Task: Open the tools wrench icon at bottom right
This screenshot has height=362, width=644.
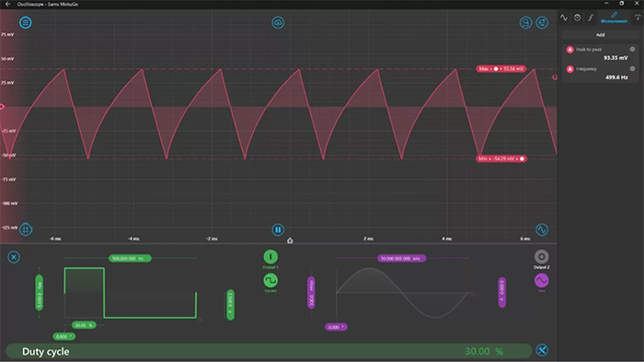Action: 542,350
